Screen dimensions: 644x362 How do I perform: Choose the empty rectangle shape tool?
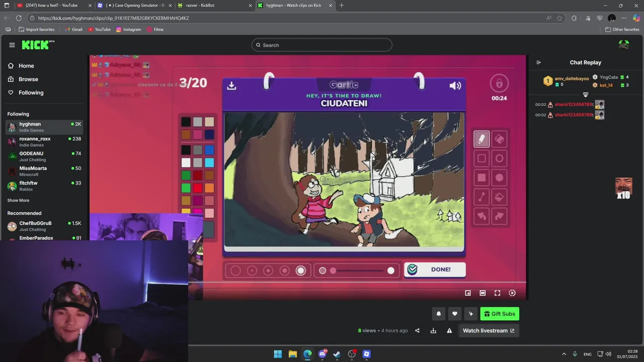click(x=481, y=158)
